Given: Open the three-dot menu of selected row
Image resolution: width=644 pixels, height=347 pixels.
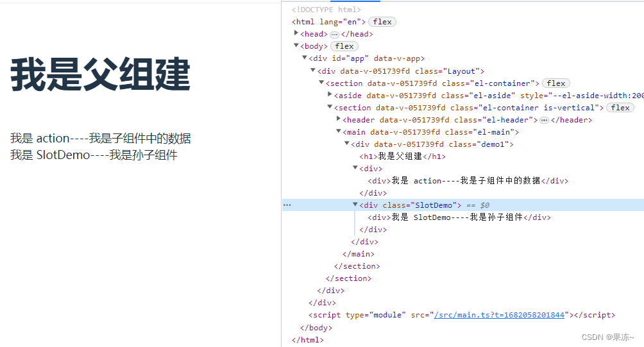Looking at the screenshot, I should coord(287,205).
